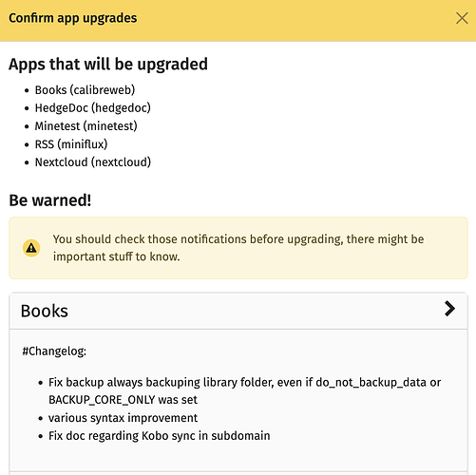Click the #Changelog label in Books
This screenshot has width=476, height=475.
click(x=54, y=351)
